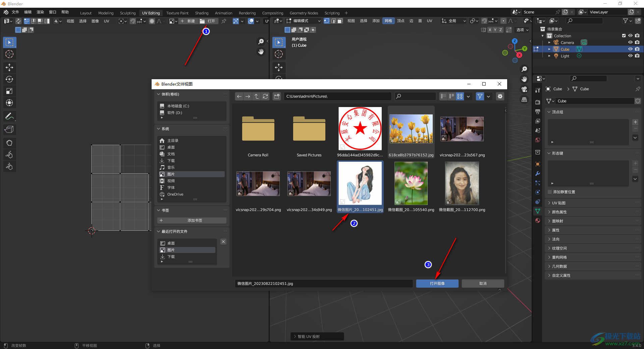Screen dimensions: 644x349
Task: Open the 文件 menu
Action: [15, 12]
